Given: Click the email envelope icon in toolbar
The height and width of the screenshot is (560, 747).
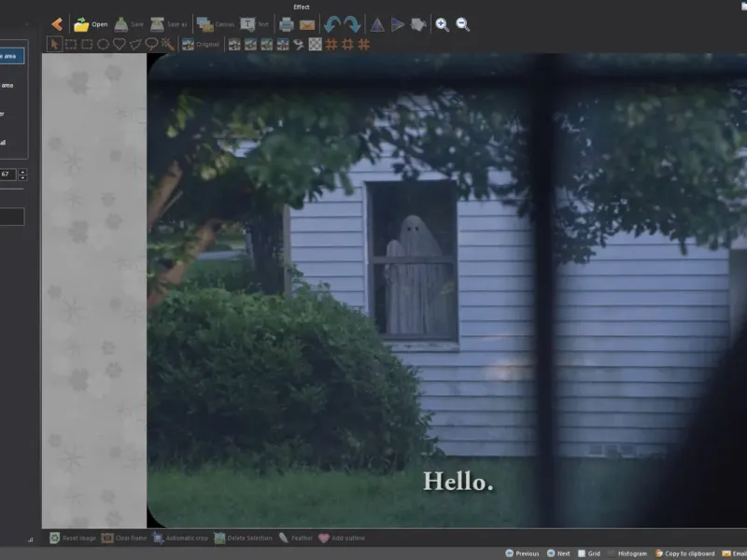Looking at the screenshot, I should [x=307, y=24].
